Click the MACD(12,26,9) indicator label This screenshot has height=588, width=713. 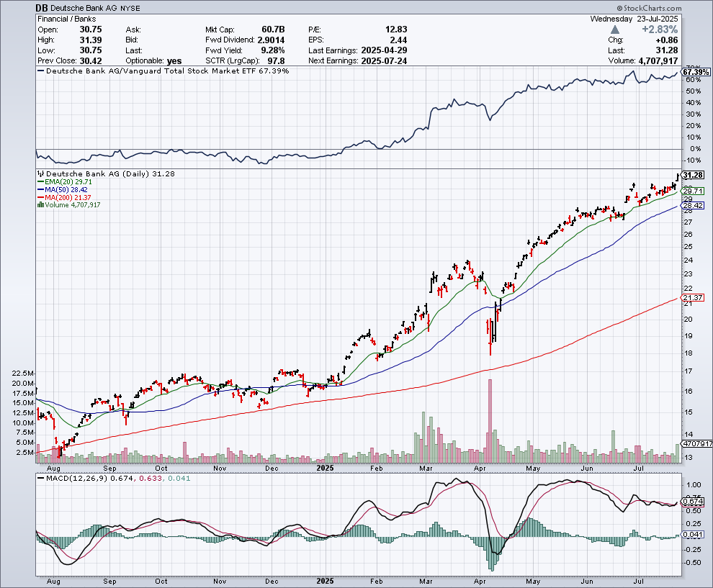point(76,478)
